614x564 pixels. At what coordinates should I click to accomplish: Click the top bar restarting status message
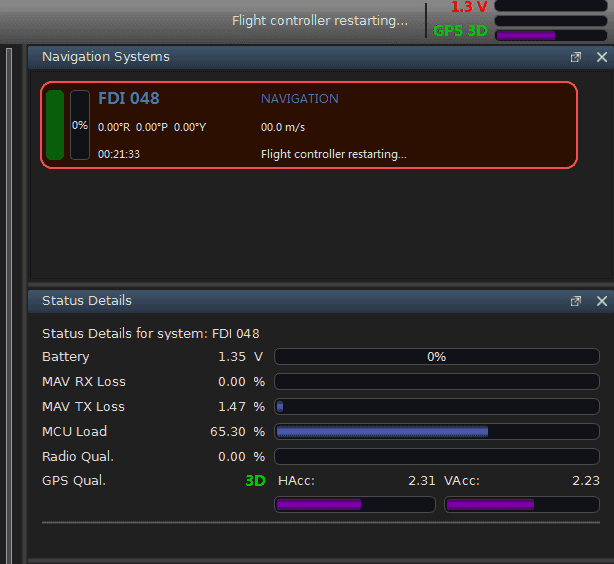click(319, 20)
